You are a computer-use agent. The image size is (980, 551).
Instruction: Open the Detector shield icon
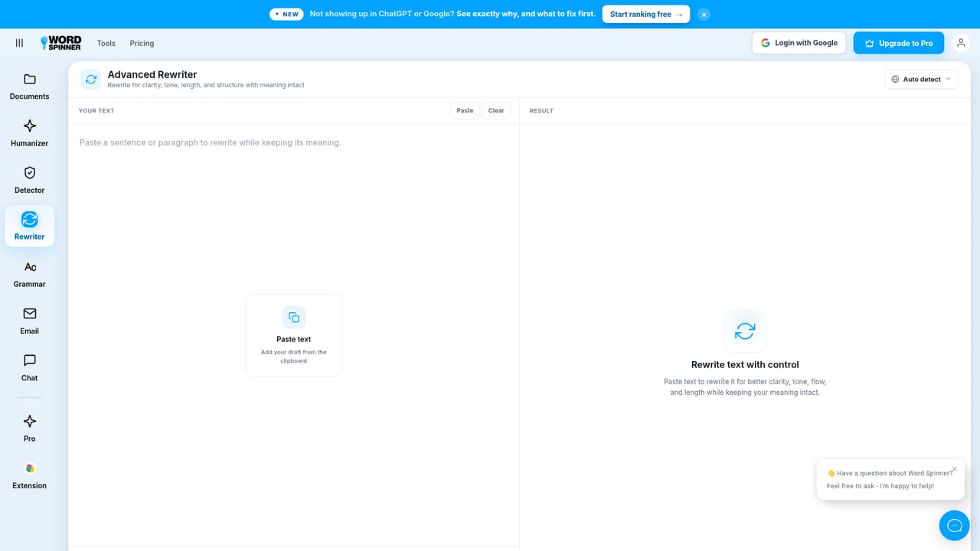(x=30, y=173)
